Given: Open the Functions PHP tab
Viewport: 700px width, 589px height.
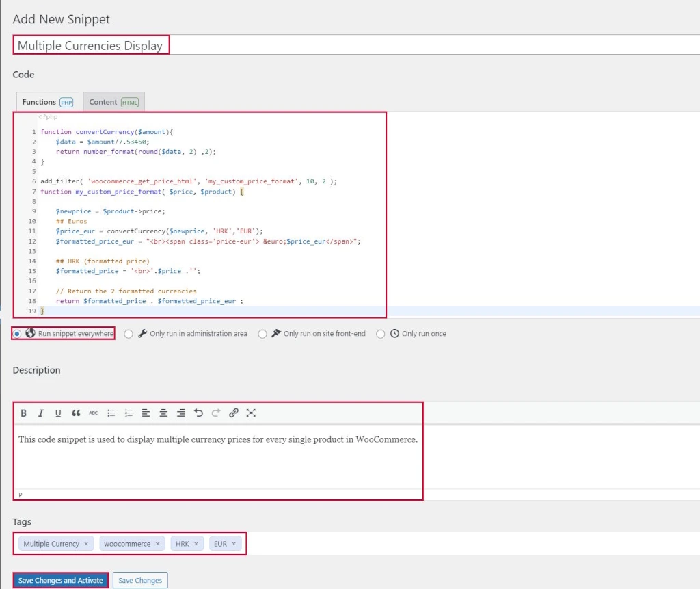Looking at the screenshot, I should coord(47,101).
